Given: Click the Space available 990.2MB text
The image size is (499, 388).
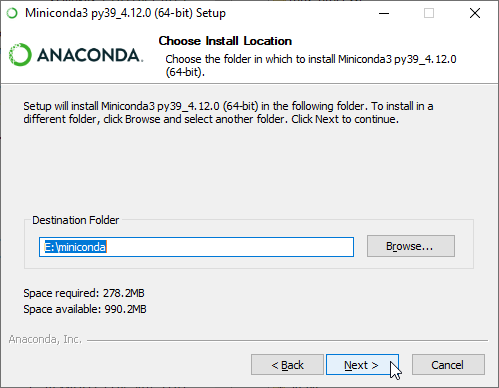Looking at the screenshot, I should [85, 309].
